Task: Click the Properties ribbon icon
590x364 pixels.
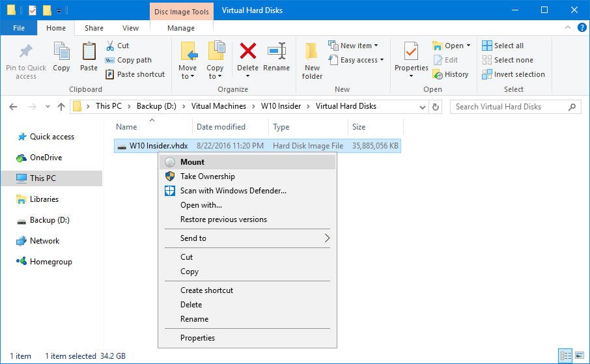Action: [x=411, y=51]
